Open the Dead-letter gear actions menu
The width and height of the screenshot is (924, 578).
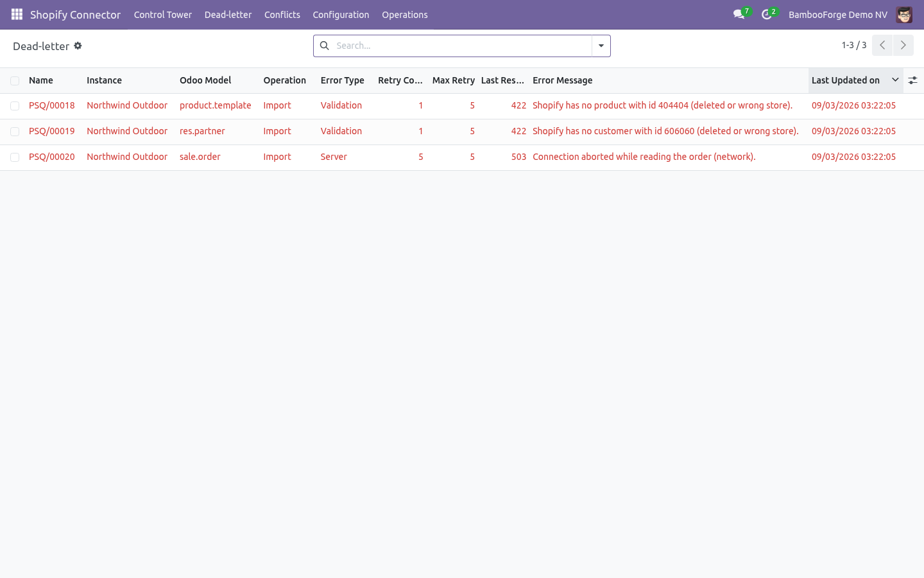coord(78,46)
